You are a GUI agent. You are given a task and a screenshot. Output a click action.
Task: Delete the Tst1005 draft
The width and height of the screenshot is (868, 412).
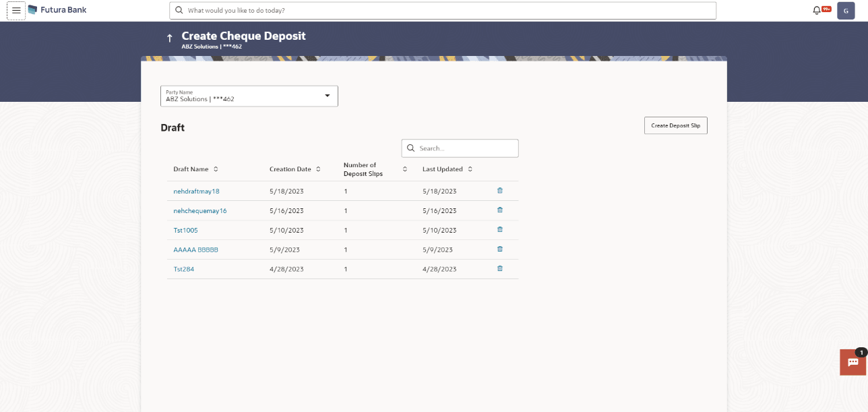point(499,230)
